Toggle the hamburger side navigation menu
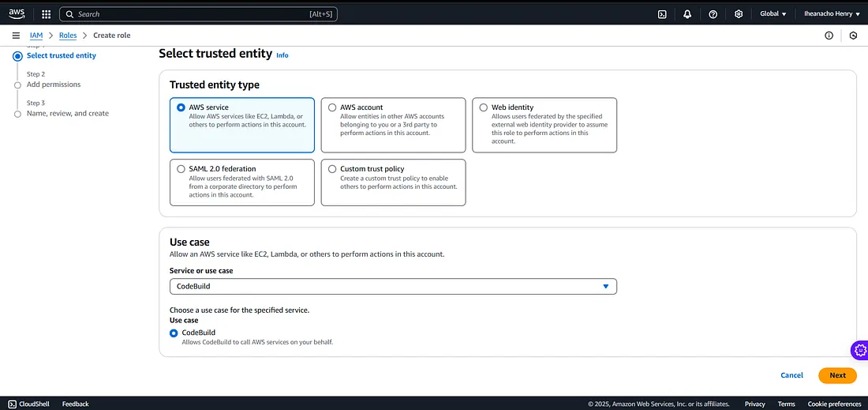 (x=16, y=36)
